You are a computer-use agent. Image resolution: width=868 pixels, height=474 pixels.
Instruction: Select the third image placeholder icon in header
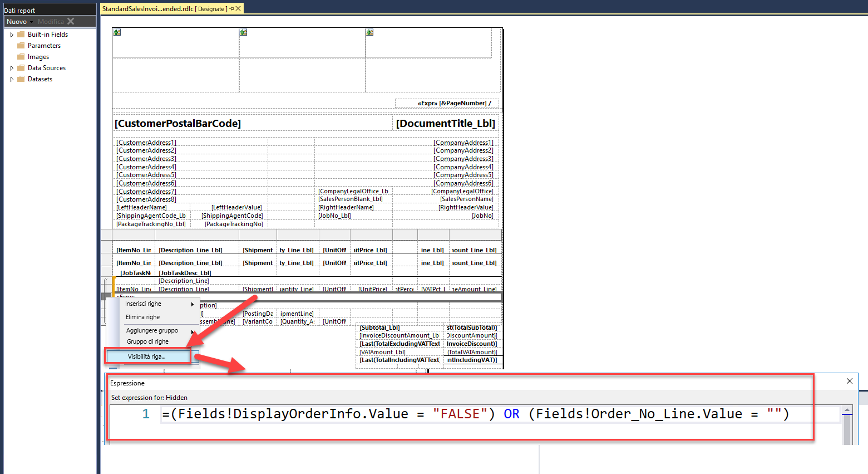pos(369,32)
